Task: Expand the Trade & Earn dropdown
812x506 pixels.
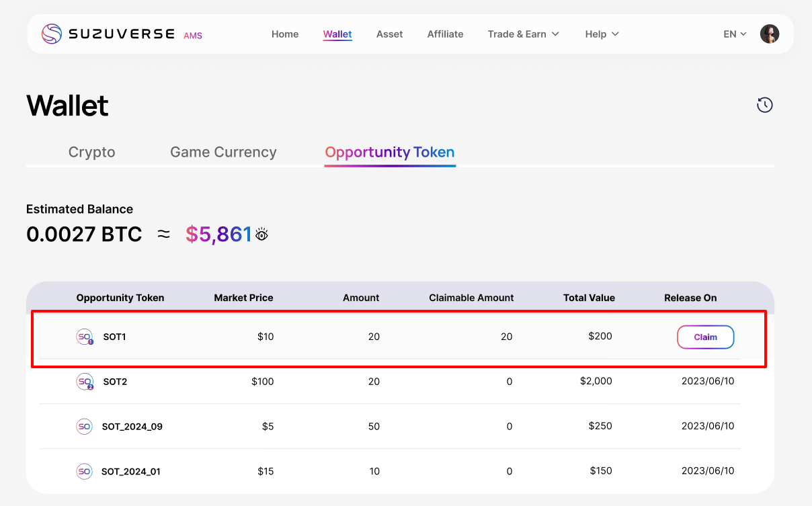Action: pyautogui.click(x=523, y=34)
